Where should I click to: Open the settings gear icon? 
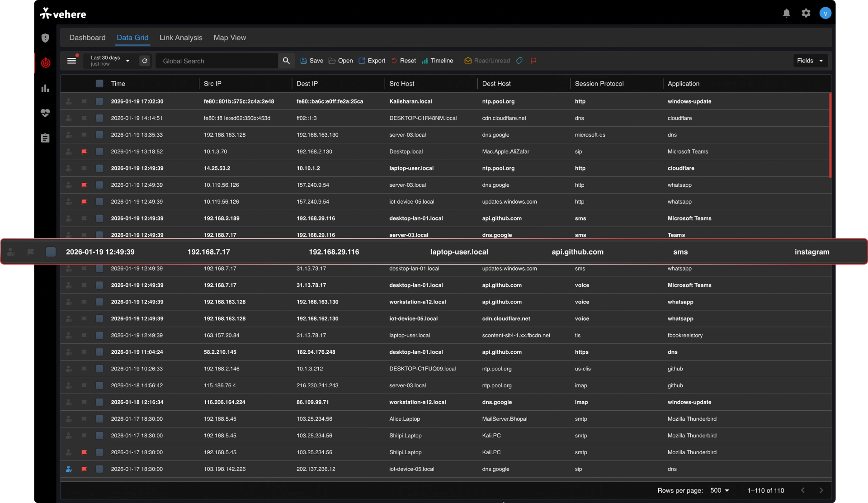pos(806,13)
